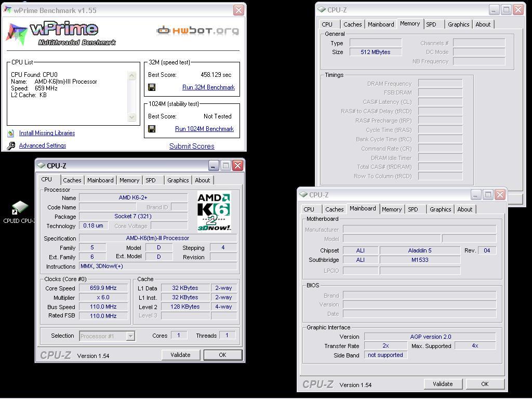Select Mainboard tab in Memory window

[381, 24]
